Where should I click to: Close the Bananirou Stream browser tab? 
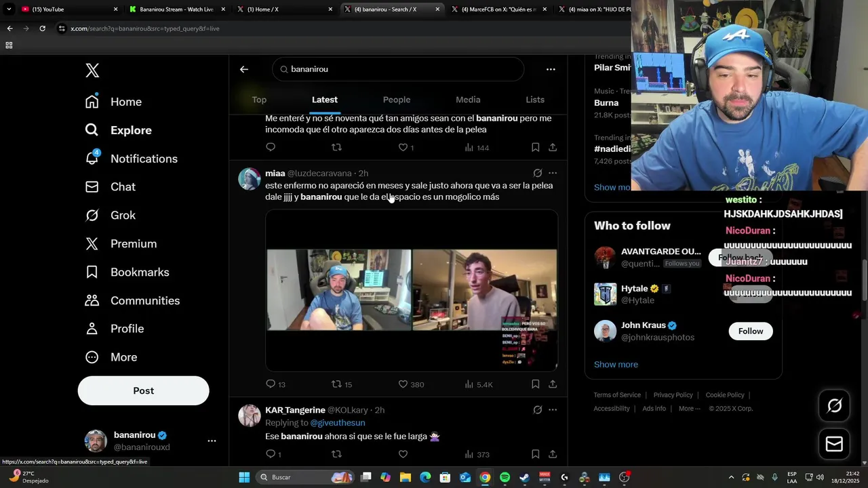click(223, 9)
